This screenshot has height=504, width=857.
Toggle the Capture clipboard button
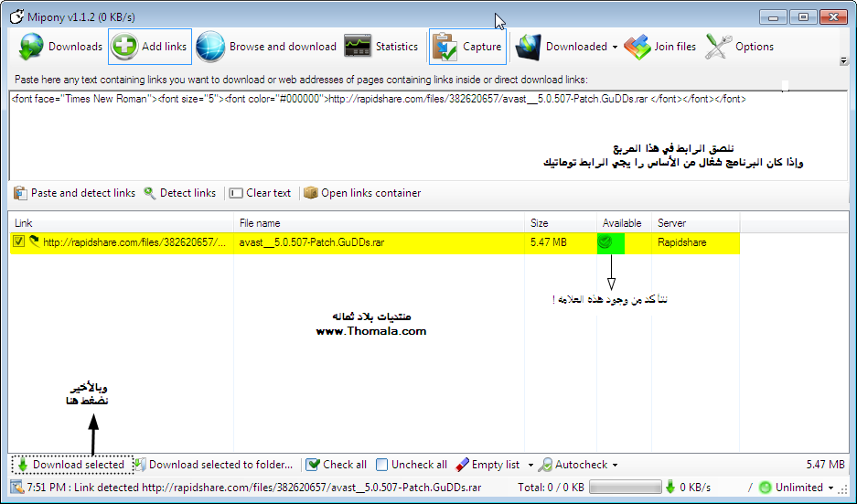tap(467, 47)
